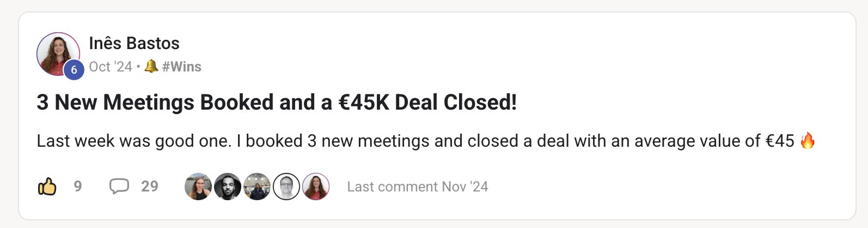
Task: Jump to the last comment from Nov '24
Action: coord(418,187)
